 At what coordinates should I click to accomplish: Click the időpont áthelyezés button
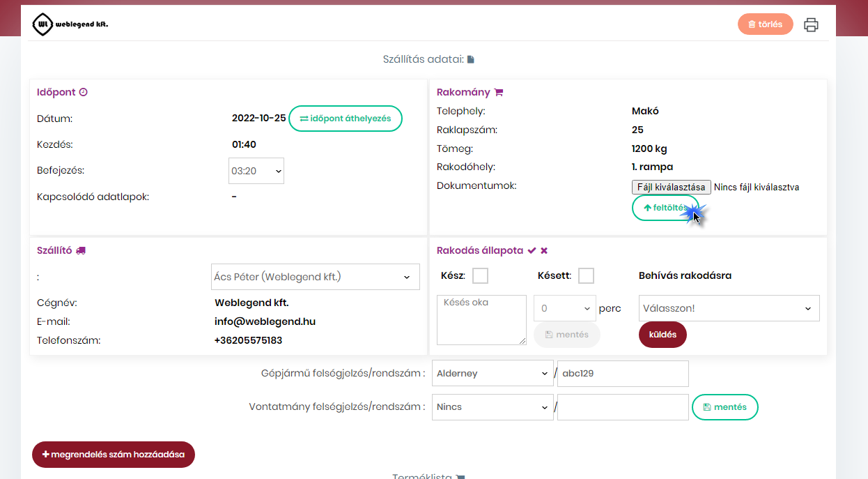point(345,119)
